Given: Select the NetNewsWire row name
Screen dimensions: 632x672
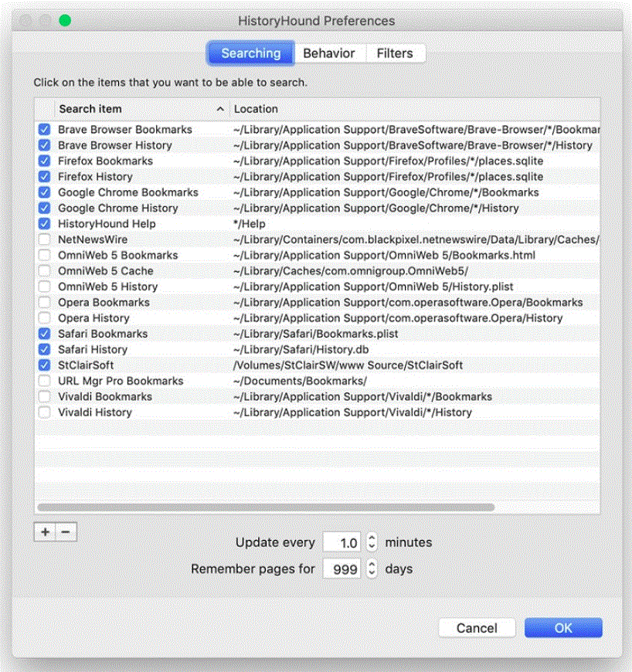Looking at the screenshot, I should coord(93,239).
